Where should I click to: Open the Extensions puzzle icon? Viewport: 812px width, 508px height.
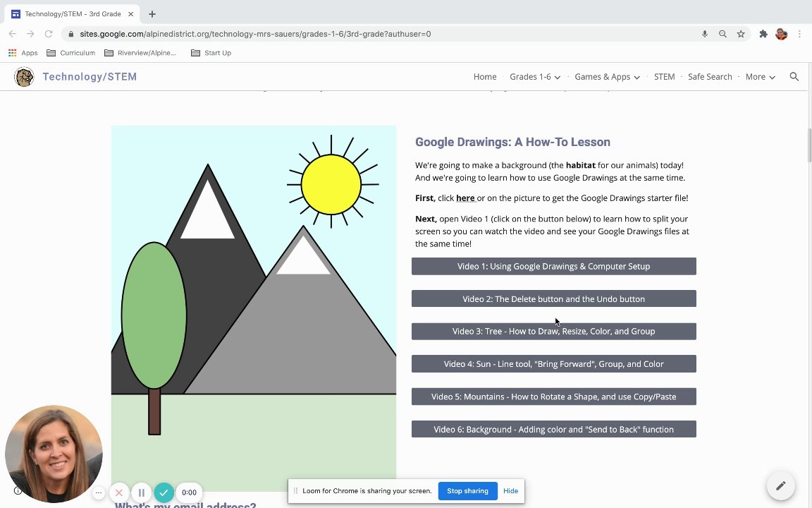pyautogui.click(x=763, y=34)
